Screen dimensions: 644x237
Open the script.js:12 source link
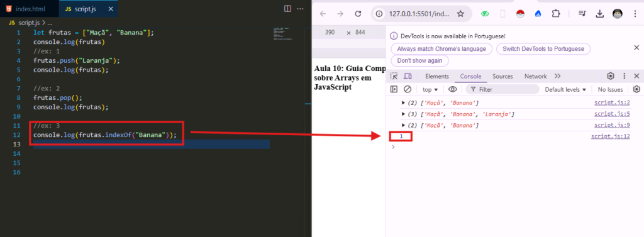coord(610,136)
